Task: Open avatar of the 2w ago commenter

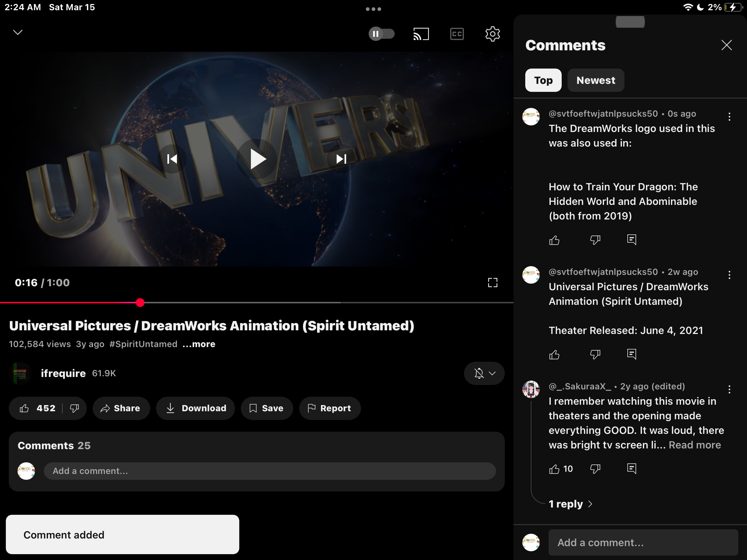Action: [x=531, y=275]
